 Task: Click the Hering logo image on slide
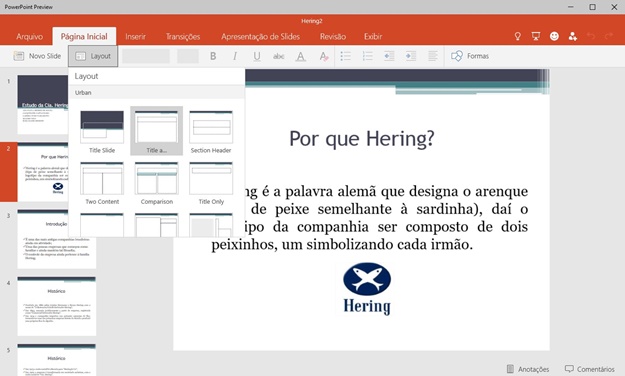click(367, 289)
